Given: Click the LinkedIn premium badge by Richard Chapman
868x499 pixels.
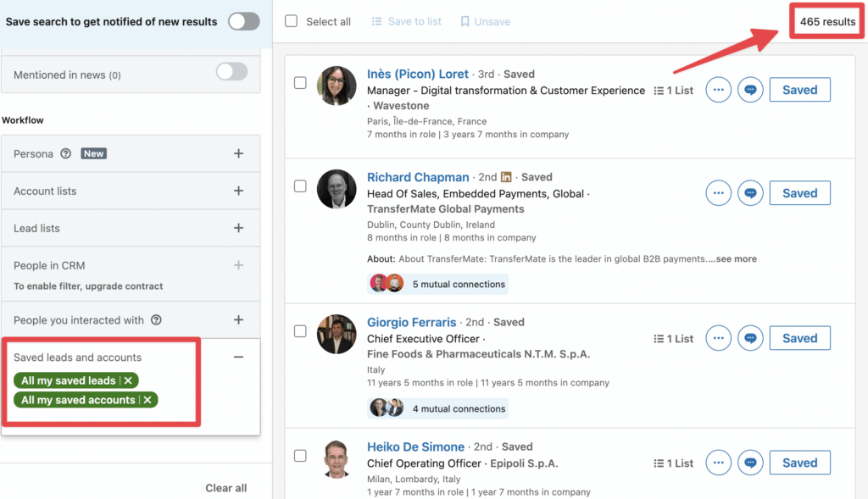Looking at the screenshot, I should tap(506, 177).
